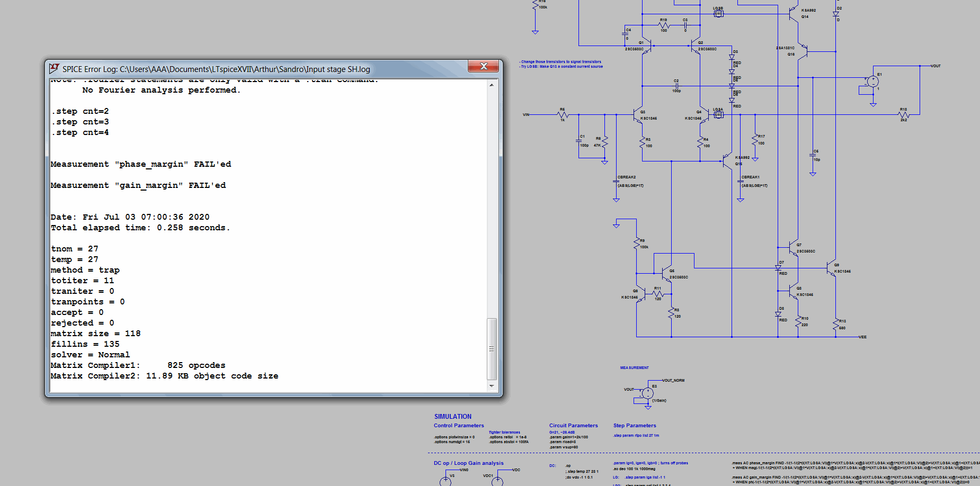
Task: Select transistor Q9 symbol
Action: [831, 268]
